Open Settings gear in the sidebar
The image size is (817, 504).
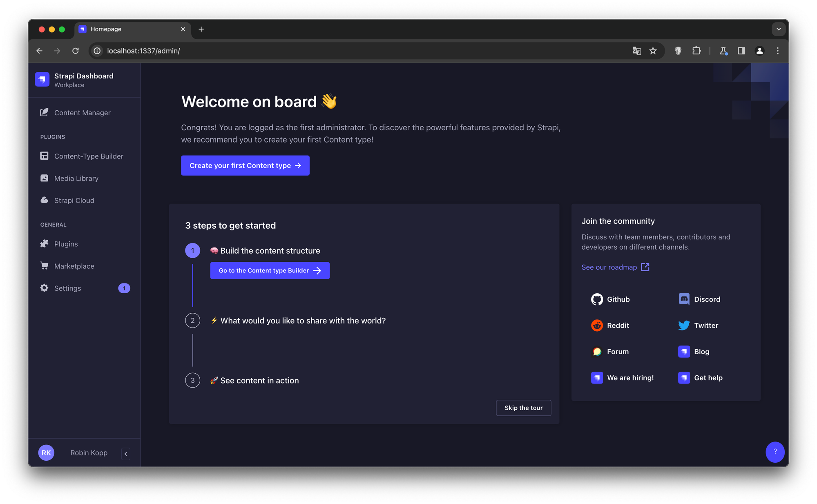click(x=44, y=288)
